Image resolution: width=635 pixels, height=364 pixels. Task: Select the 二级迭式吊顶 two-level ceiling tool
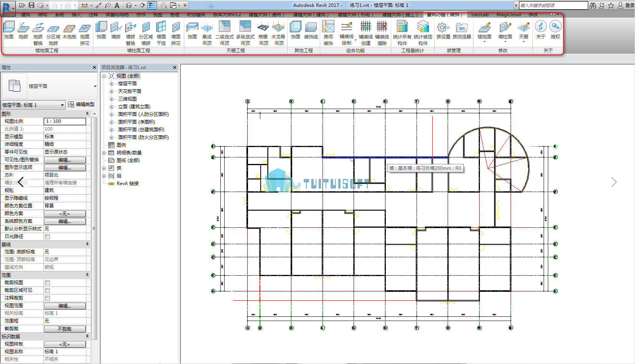(x=225, y=34)
